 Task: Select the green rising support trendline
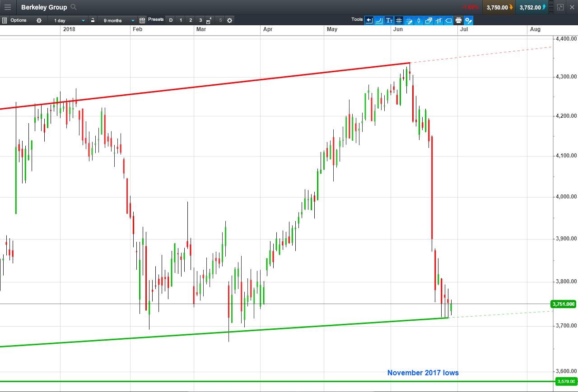pyautogui.click(x=224, y=332)
